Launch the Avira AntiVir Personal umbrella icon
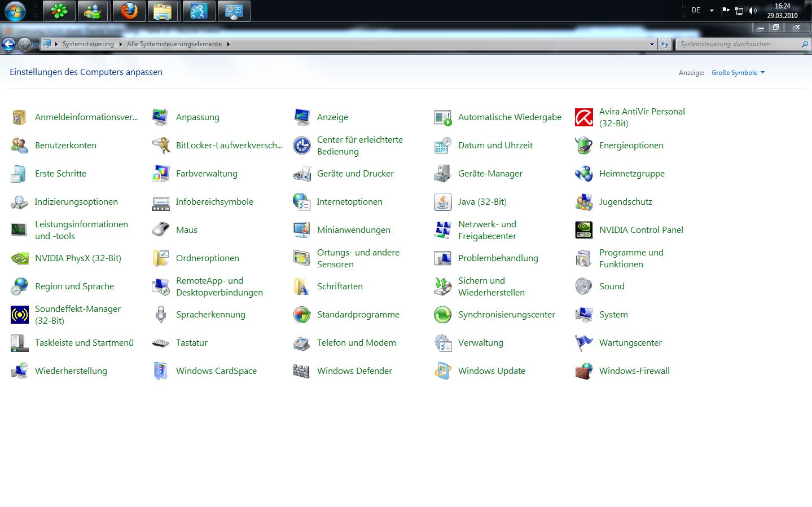Screen dimensions: 812x507 point(583,117)
